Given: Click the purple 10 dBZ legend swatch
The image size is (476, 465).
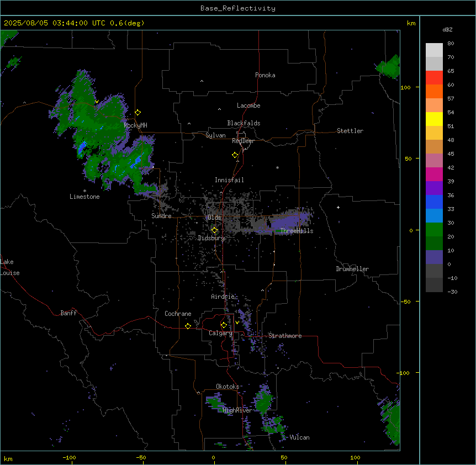Looking at the screenshot, I should click(434, 257).
